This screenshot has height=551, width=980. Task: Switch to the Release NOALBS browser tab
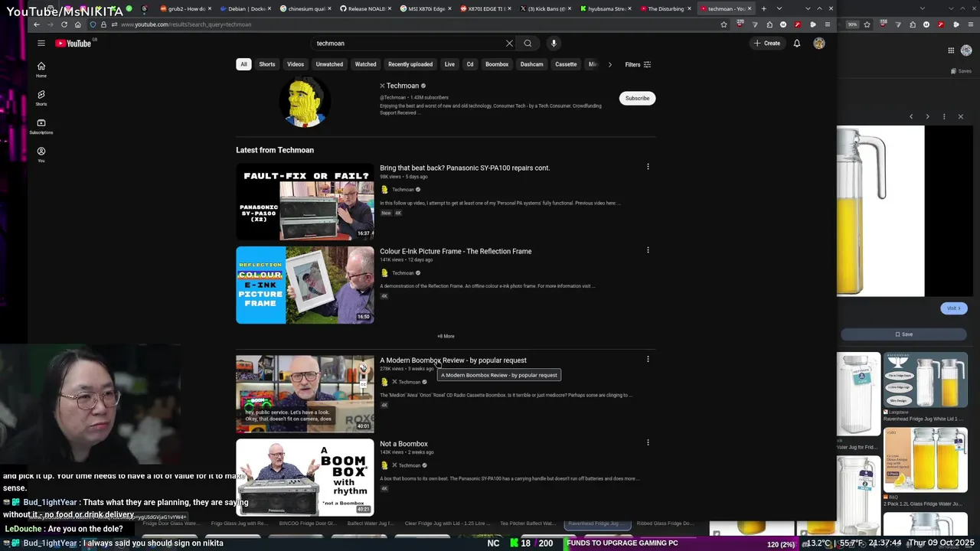pyautogui.click(x=366, y=8)
